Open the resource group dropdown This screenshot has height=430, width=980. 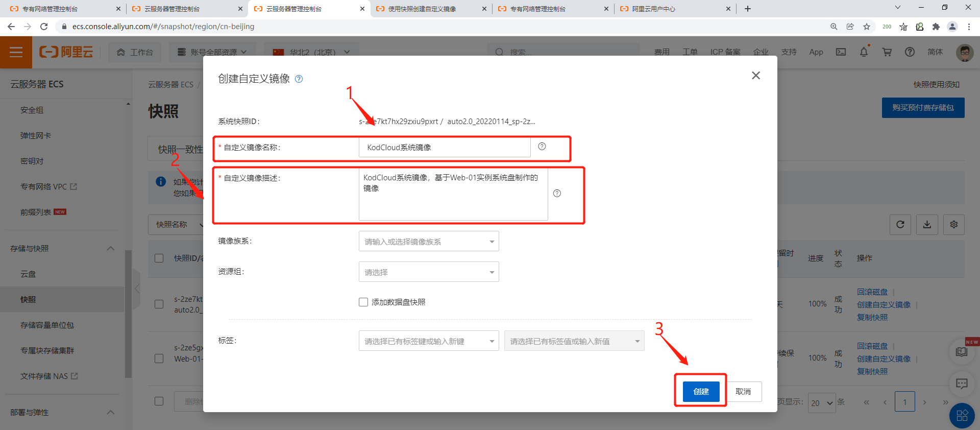(429, 272)
